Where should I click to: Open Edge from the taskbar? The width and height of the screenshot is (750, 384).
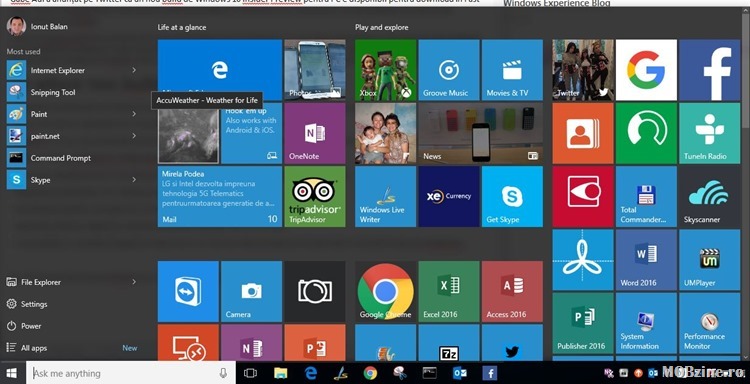click(311, 373)
